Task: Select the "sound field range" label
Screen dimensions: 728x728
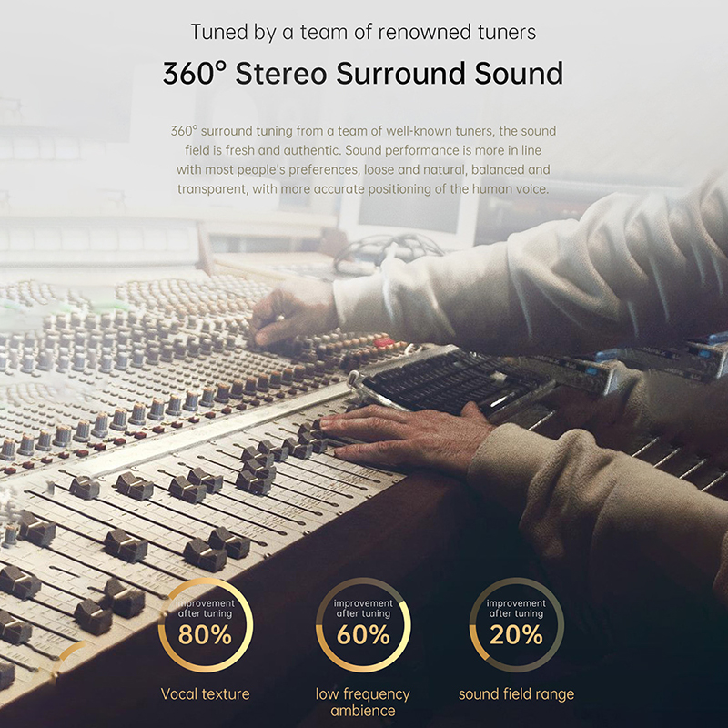Action: 516,694
